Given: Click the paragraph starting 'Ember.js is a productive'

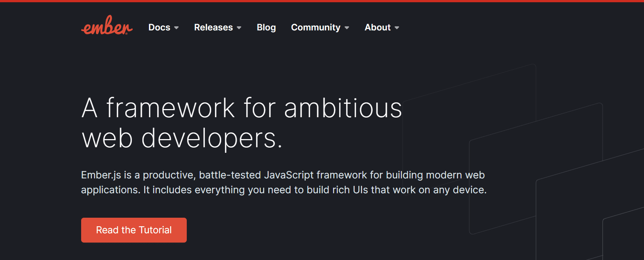Looking at the screenshot, I should click(x=284, y=182).
